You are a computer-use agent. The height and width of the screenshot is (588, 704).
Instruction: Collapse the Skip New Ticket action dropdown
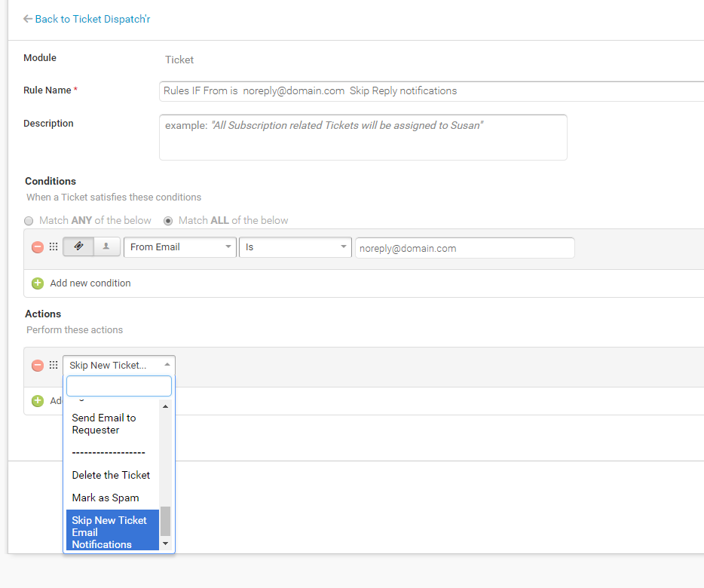coord(119,365)
